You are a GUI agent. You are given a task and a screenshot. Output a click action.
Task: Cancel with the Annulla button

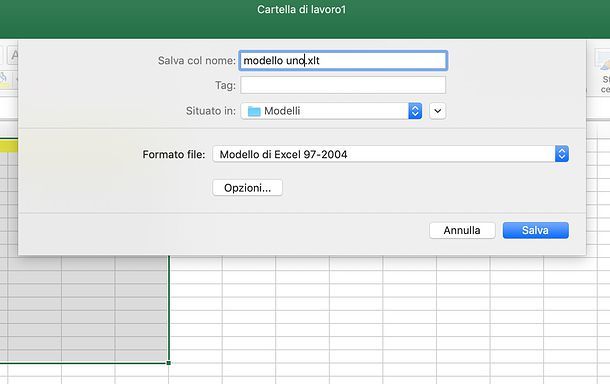point(462,230)
